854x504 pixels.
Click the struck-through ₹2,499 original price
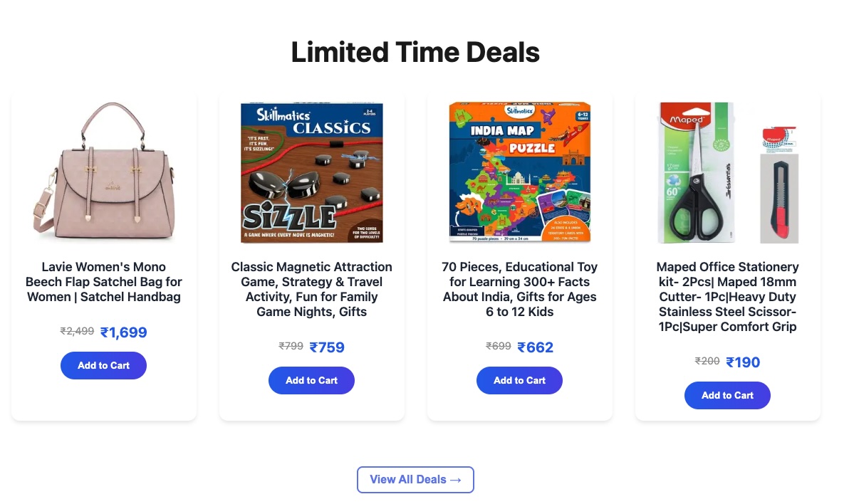click(77, 331)
